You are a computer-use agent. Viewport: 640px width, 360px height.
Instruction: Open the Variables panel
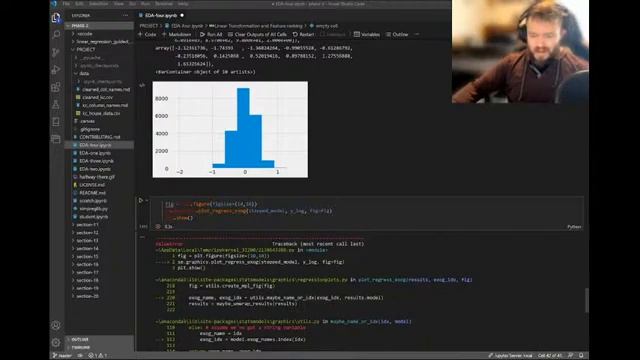tap(367, 34)
